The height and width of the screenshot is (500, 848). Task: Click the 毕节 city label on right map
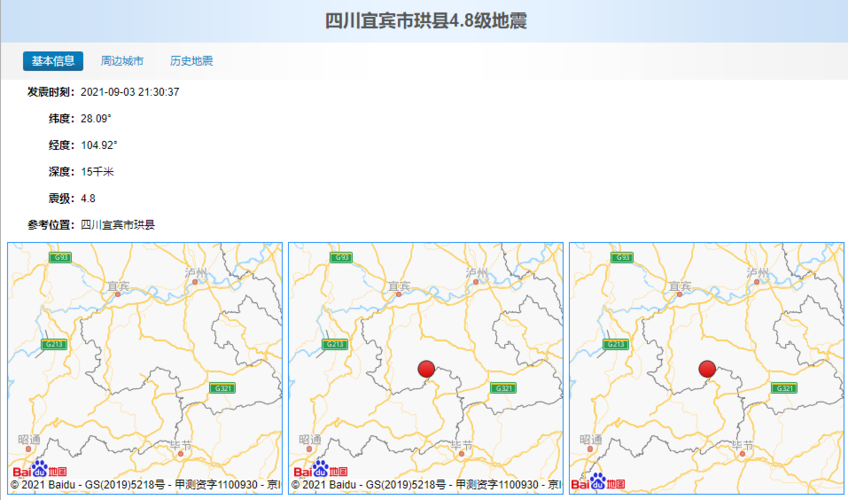coord(742,445)
